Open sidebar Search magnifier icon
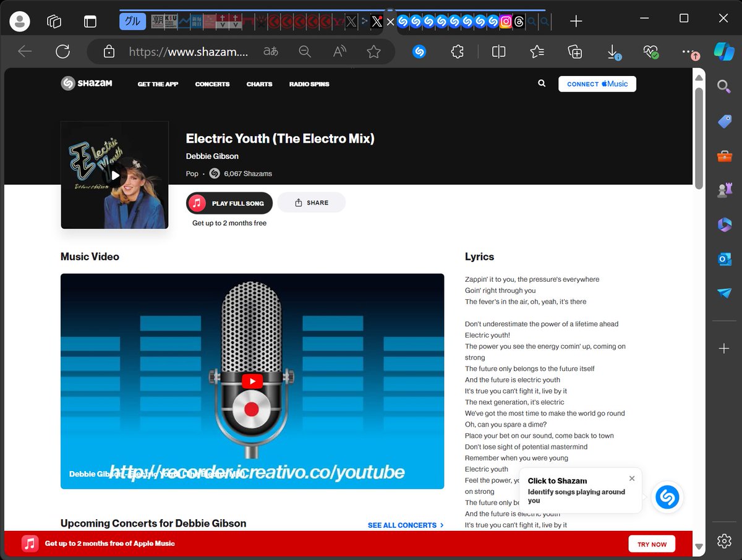The height and width of the screenshot is (560, 742). click(724, 87)
